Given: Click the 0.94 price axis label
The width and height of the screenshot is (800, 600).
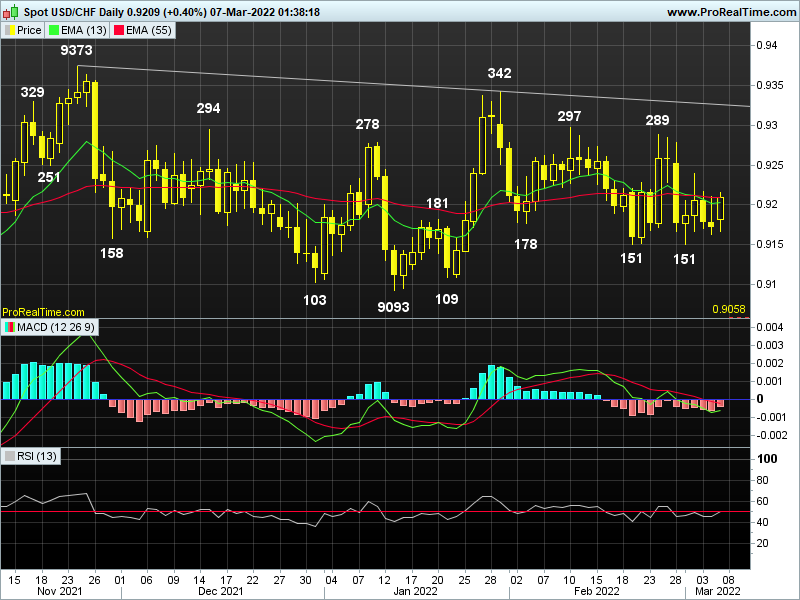Looking at the screenshot, I should (767, 45).
